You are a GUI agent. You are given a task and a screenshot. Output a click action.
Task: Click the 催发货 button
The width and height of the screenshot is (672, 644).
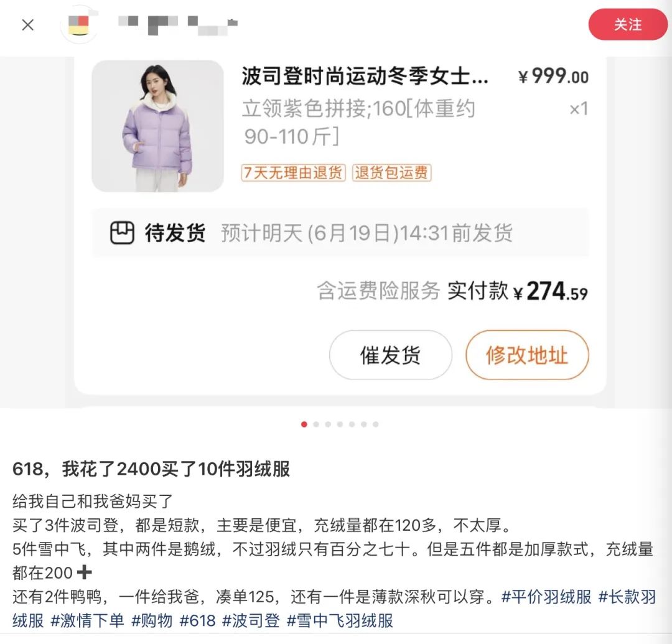click(x=390, y=355)
